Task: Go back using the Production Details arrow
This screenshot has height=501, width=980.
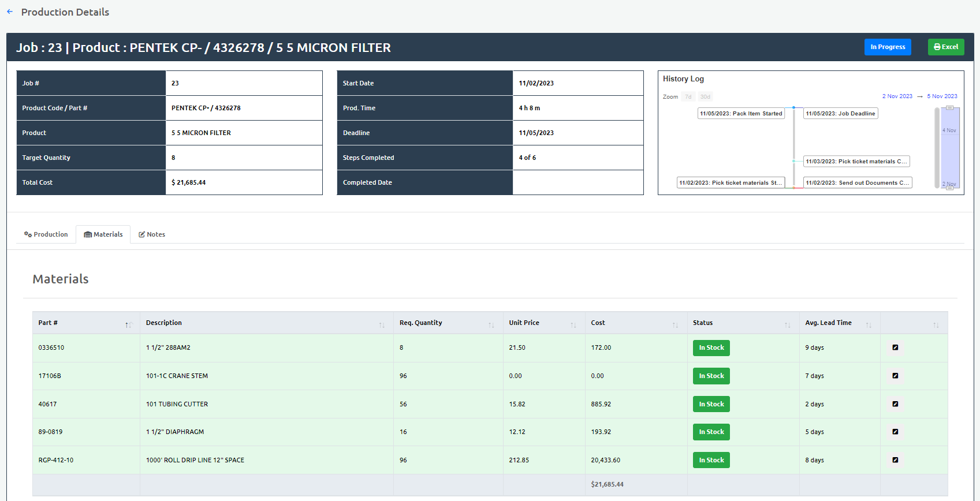Action: point(10,12)
